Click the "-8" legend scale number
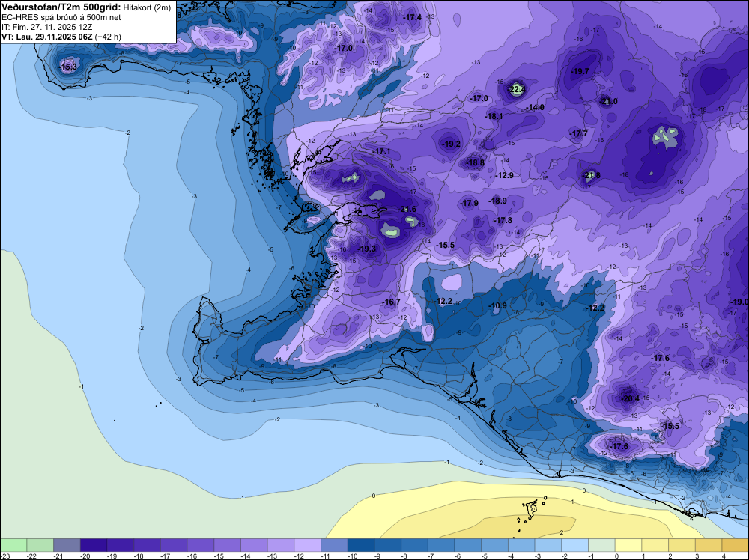749x560 pixels. (405, 556)
